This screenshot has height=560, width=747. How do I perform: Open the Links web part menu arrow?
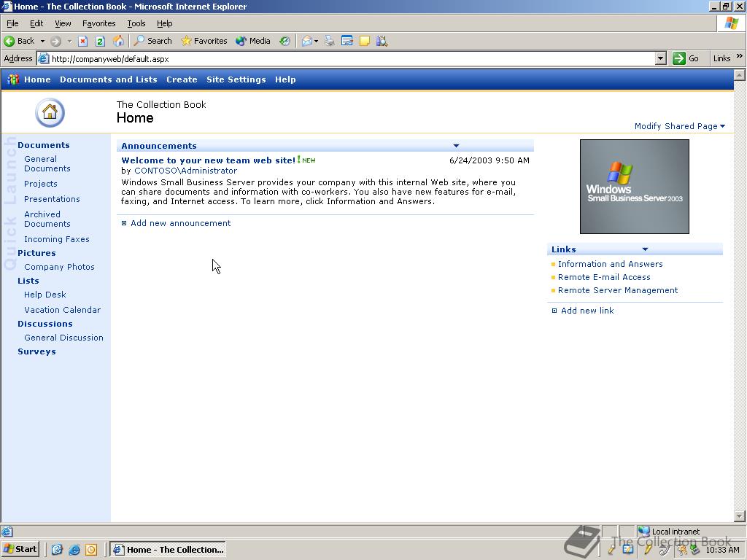pos(645,249)
